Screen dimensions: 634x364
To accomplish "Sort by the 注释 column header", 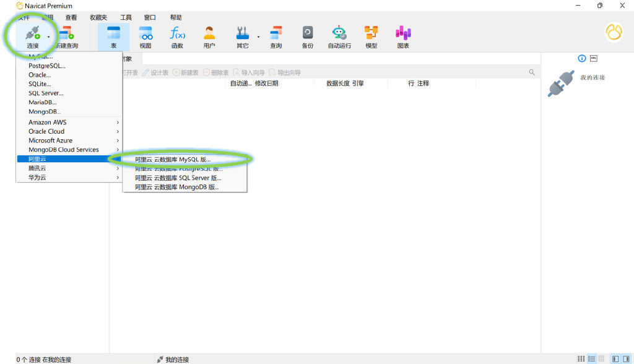I will point(423,84).
